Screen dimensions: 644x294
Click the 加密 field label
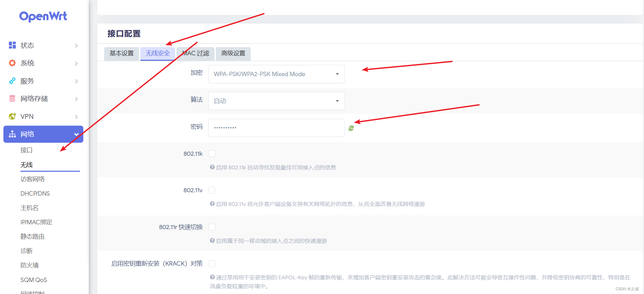pos(197,73)
